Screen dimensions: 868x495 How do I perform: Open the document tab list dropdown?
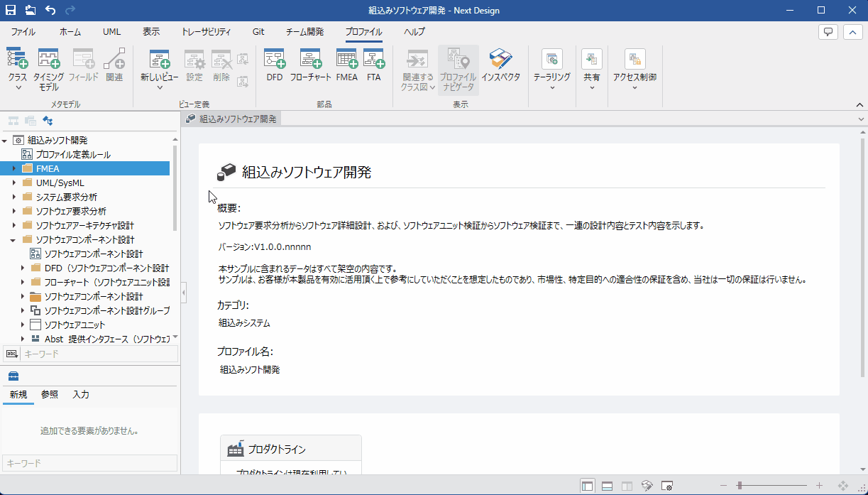(x=861, y=119)
